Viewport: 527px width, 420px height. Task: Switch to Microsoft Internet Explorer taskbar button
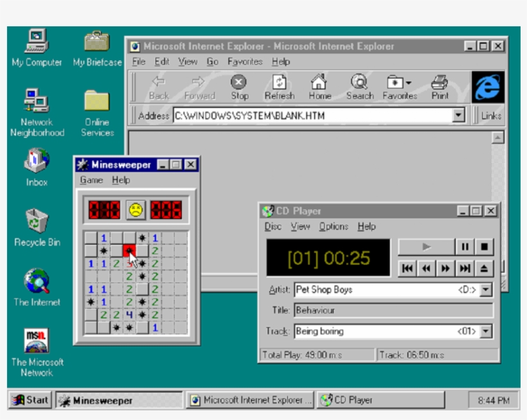(x=250, y=400)
